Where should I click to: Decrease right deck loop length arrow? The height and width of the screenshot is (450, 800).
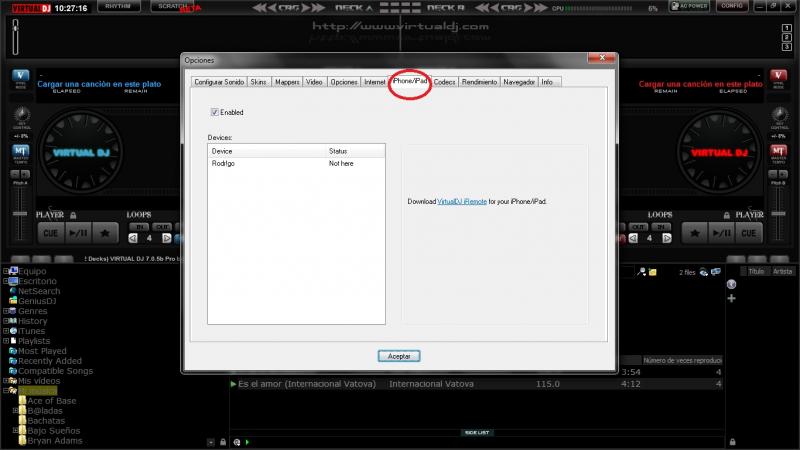[x=633, y=238]
